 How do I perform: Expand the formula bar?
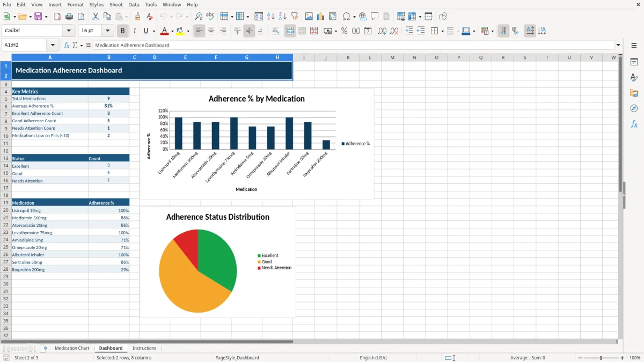[619, 45]
